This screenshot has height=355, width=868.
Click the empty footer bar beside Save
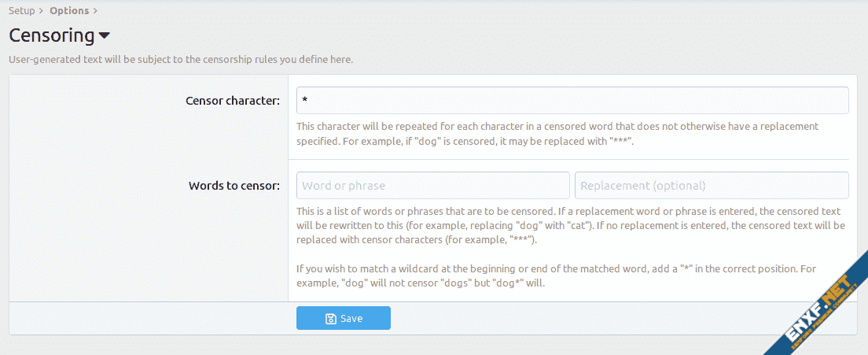[x=613, y=318]
